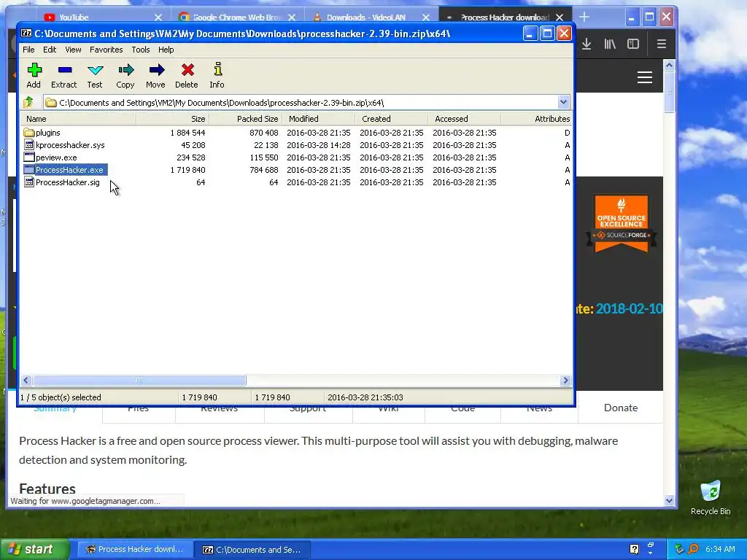Switch to Google Chrome Web Browser tab
The width and height of the screenshot is (747, 560).
coord(237,17)
